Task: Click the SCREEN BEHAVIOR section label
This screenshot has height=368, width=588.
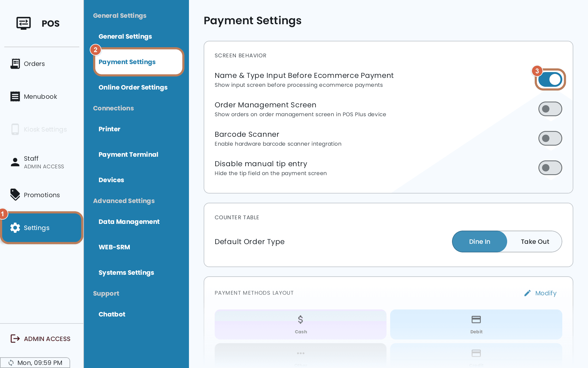Action: point(240,56)
